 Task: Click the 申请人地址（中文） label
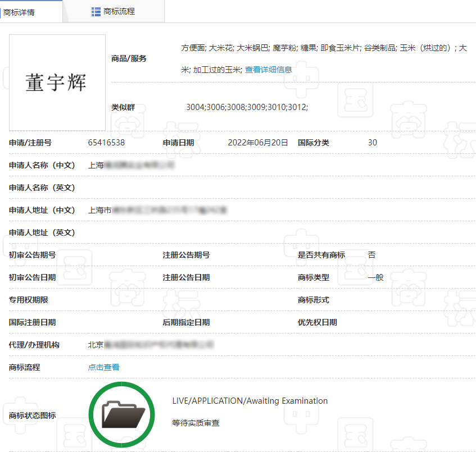coord(42,210)
